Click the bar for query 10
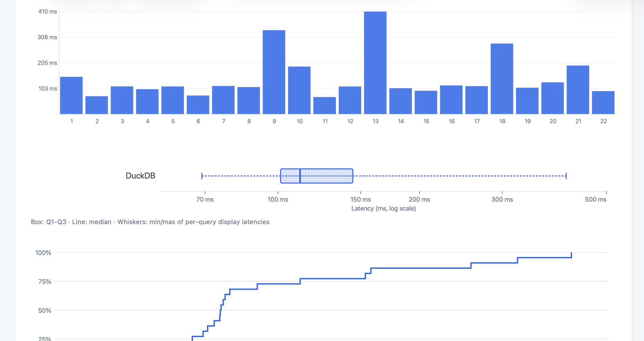Screen dimensions: 644x341 coord(299,90)
